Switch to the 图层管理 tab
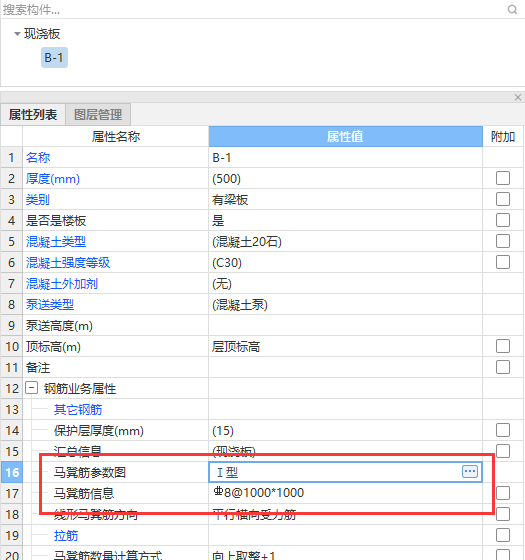The height and width of the screenshot is (560, 525). [98, 115]
